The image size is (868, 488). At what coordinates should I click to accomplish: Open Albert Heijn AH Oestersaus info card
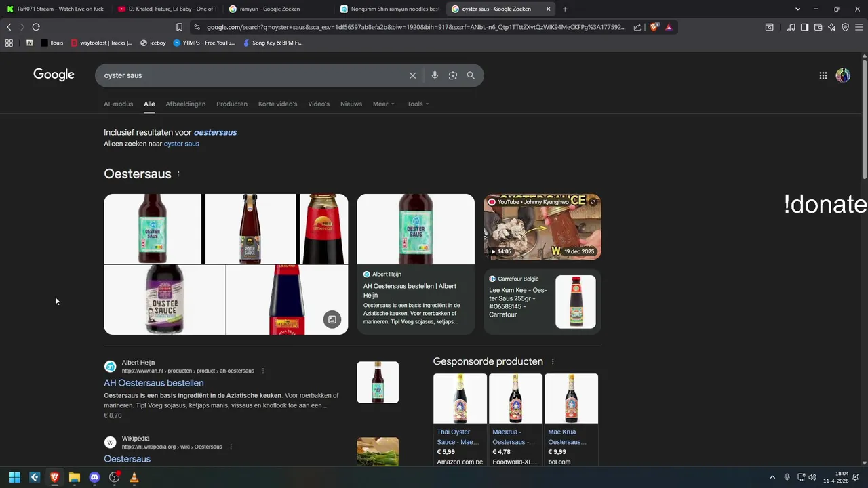(x=416, y=264)
